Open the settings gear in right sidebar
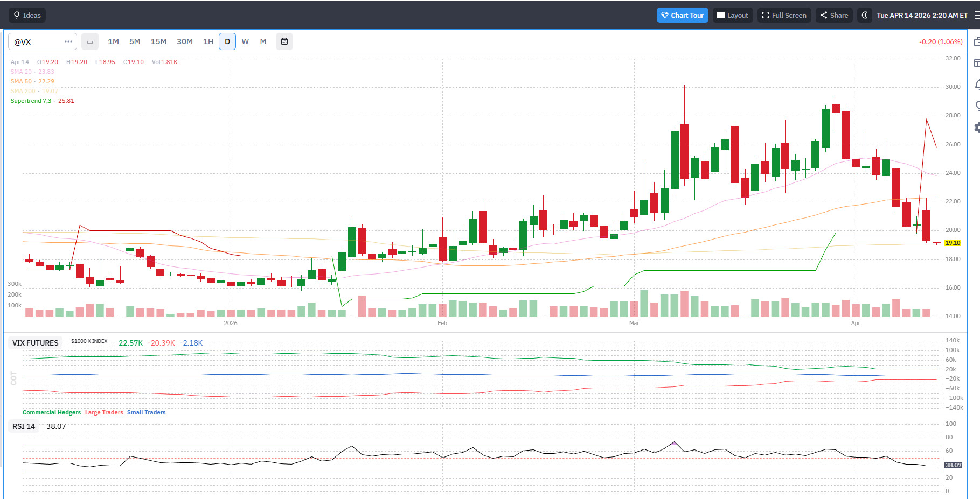The image size is (980, 499). click(x=977, y=128)
